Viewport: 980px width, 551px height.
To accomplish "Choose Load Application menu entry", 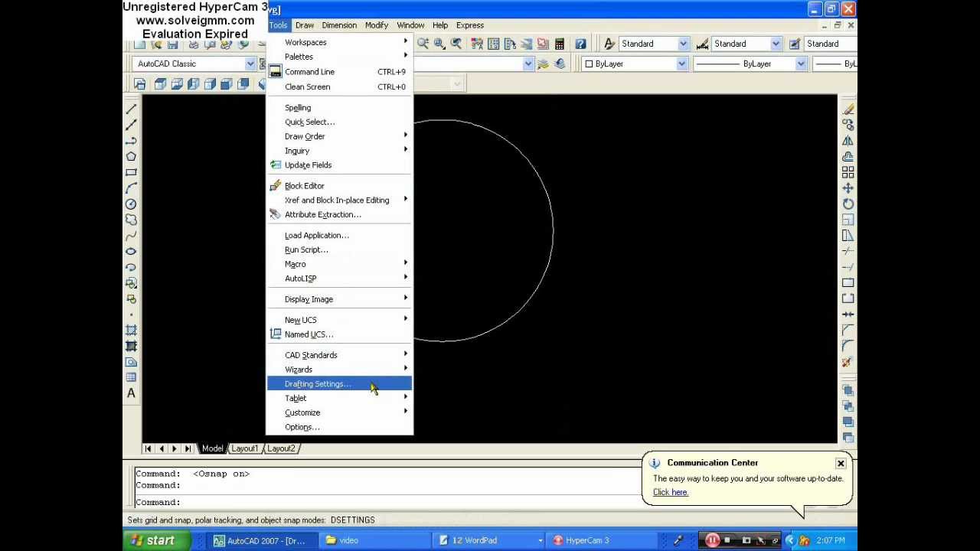I will [339, 236].
